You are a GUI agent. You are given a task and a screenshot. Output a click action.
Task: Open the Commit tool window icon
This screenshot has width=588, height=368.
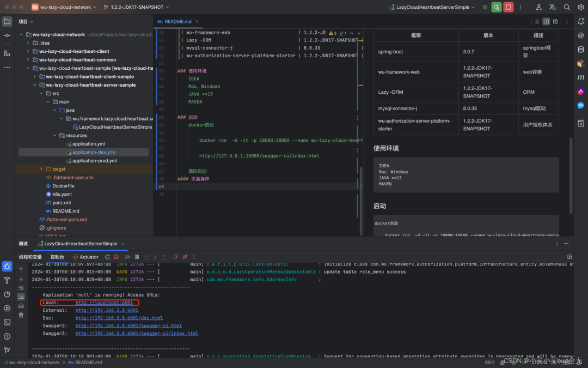point(7,35)
